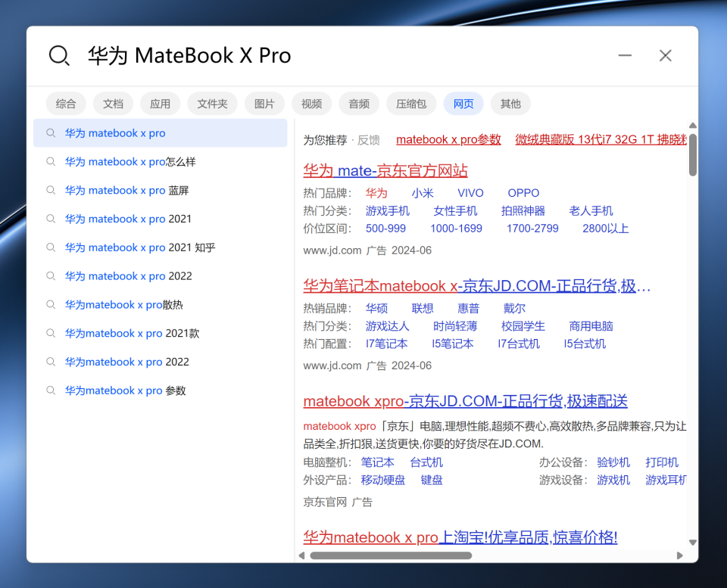Open 游戏手机 category link
727x588 pixels.
click(x=387, y=211)
